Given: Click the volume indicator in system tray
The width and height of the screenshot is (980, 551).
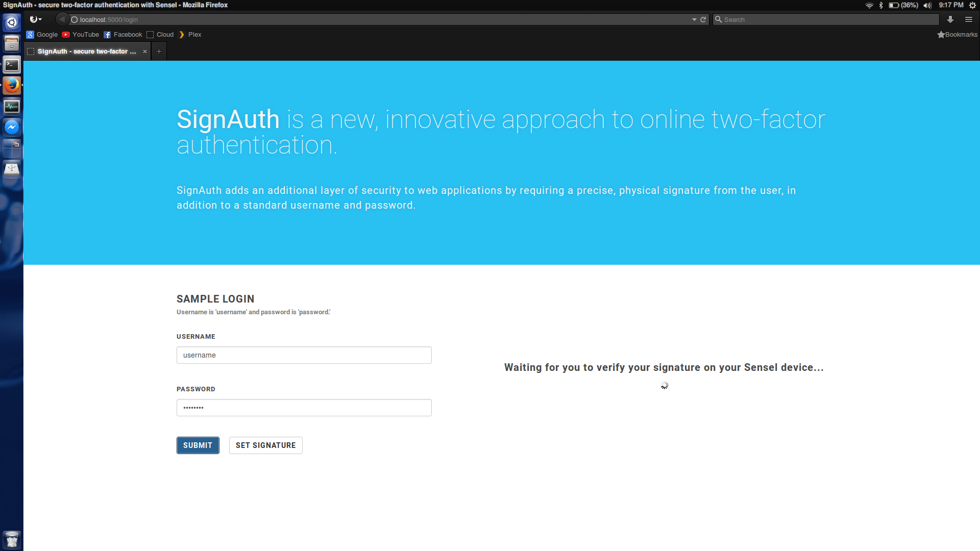Looking at the screenshot, I should [927, 5].
